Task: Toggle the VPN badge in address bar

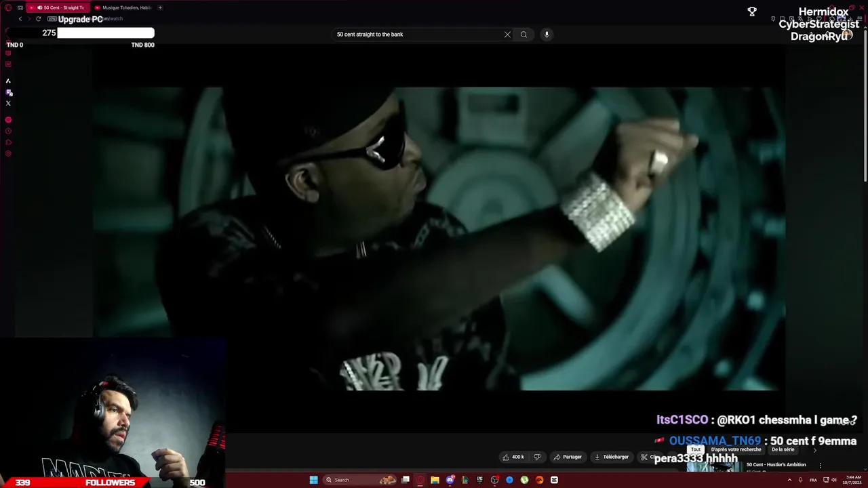Action: click(x=52, y=19)
